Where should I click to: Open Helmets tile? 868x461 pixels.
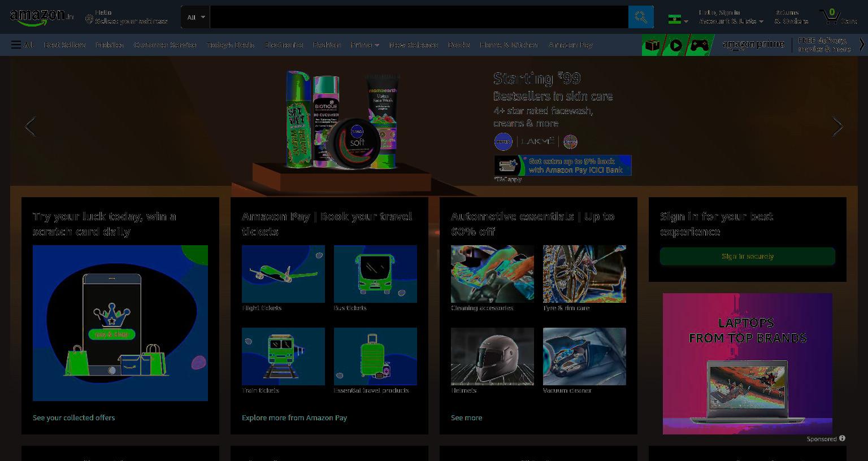(492, 356)
